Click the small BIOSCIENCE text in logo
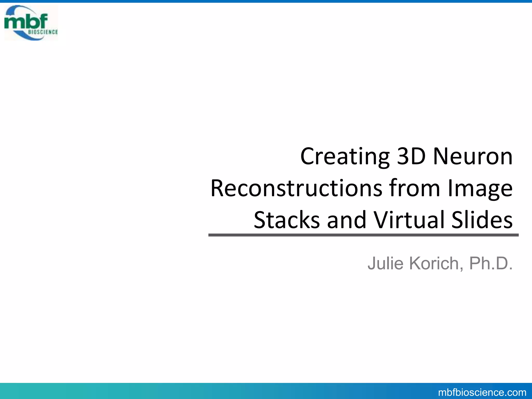This screenshot has height=399, width=532. (43, 32)
